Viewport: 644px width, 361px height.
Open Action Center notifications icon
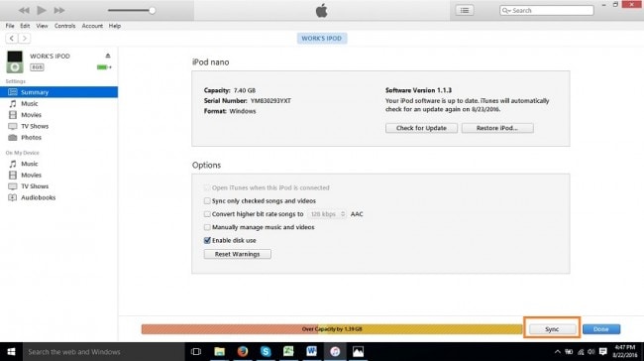[x=603, y=351]
